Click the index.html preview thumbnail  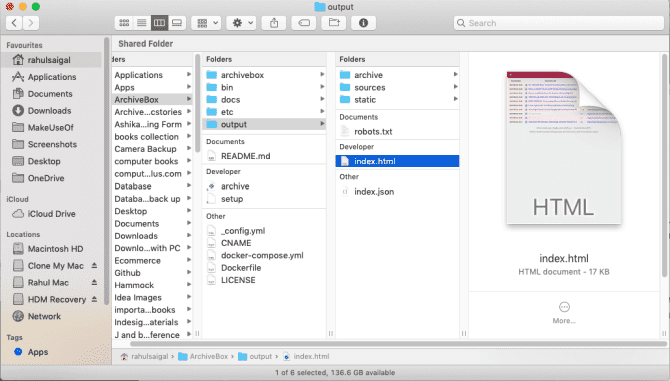pos(564,148)
